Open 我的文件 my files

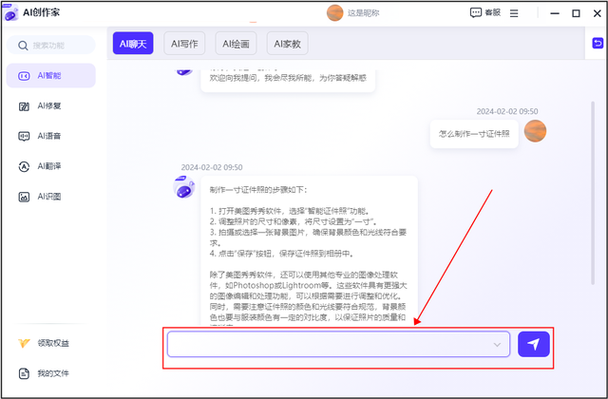[43, 373]
